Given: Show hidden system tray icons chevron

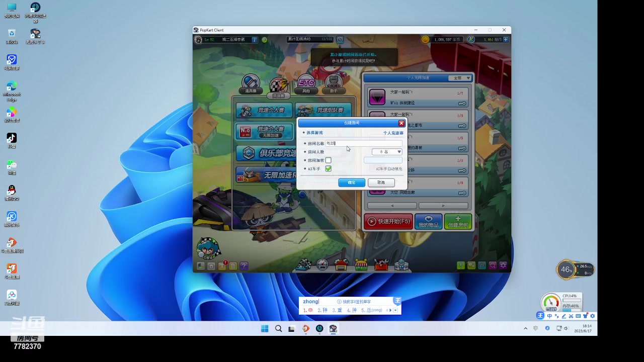Looking at the screenshot, I should tap(526, 328).
